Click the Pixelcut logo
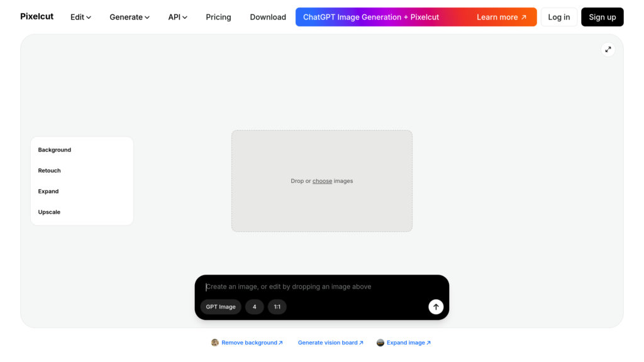Image resolution: width=644 pixels, height=362 pixels. click(x=37, y=17)
